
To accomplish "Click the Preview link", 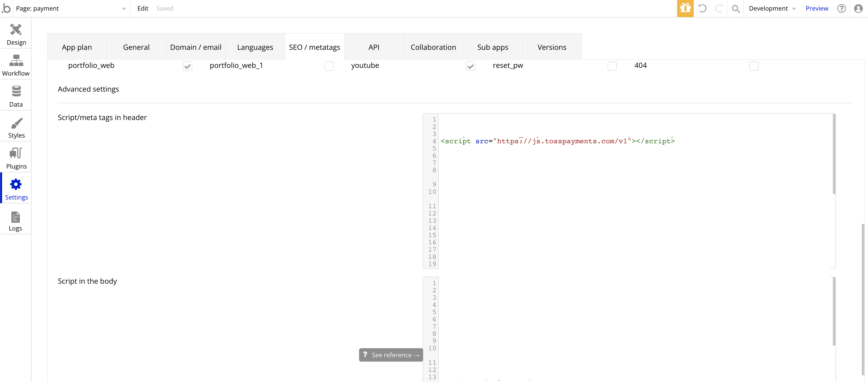I will pyautogui.click(x=817, y=9).
